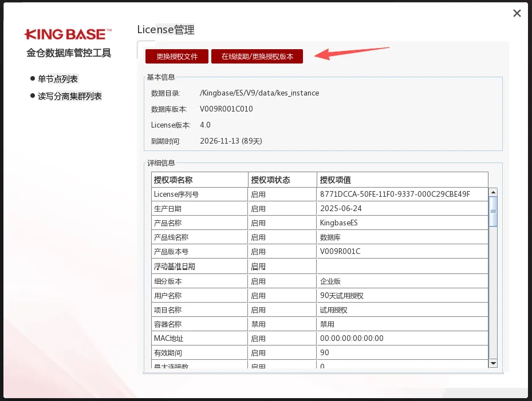Select the License序列号 row name cell

pos(199,194)
